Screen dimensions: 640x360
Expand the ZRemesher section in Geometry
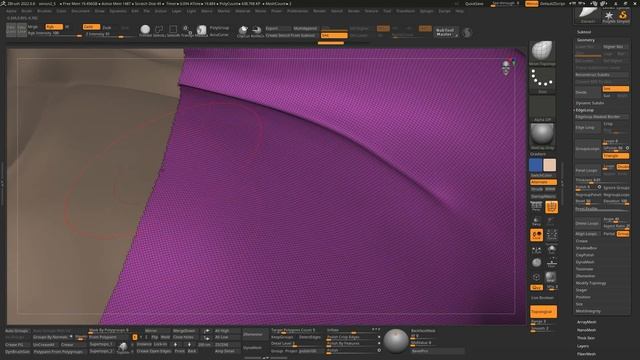(x=585, y=276)
